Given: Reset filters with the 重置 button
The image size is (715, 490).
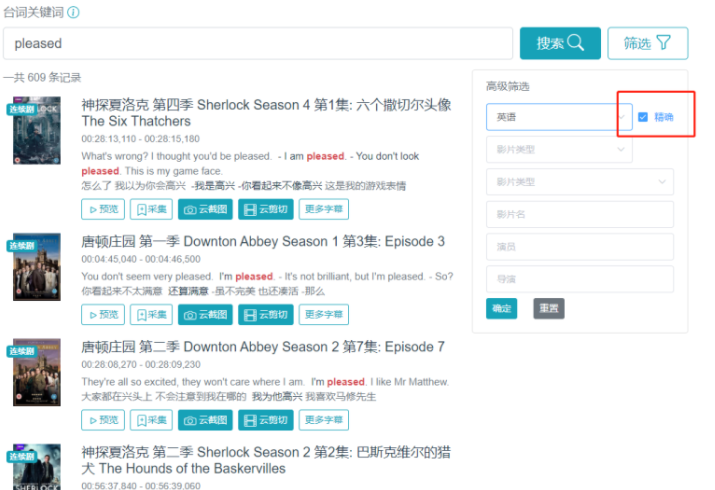Looking at the screenshot, I should pos(548,309).
